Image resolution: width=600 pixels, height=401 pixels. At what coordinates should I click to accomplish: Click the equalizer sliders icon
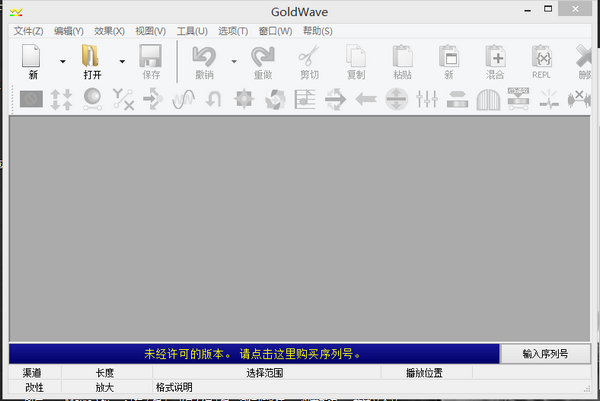(x=427, y=99)
